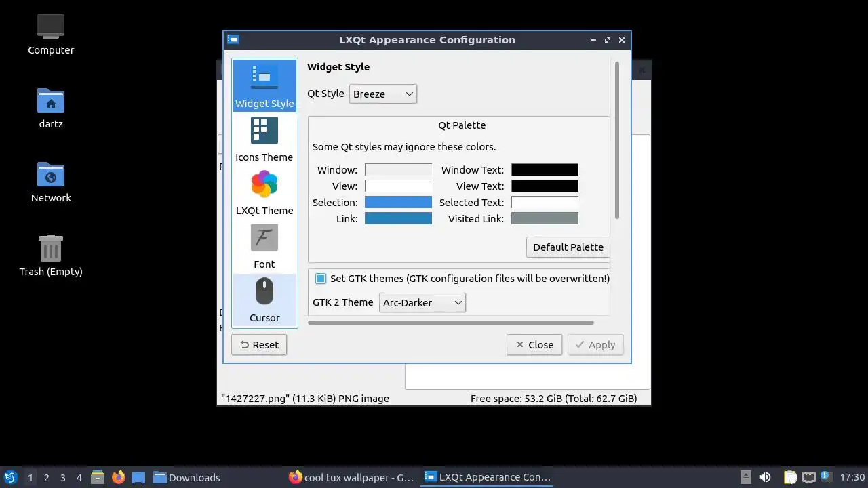
Task: Click the Default Palette button
Action: [x=568, y=247]
